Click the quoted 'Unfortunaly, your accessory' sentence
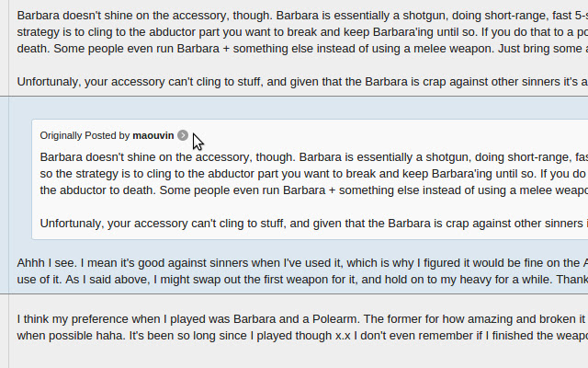Viewport: 588px width, 368px height. (314, 223)
